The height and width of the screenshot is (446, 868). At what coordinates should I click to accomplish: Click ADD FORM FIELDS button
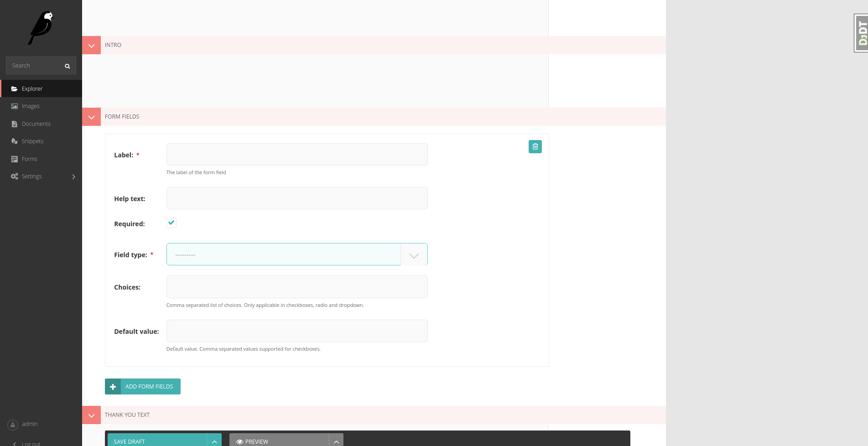tap(143, 387)
